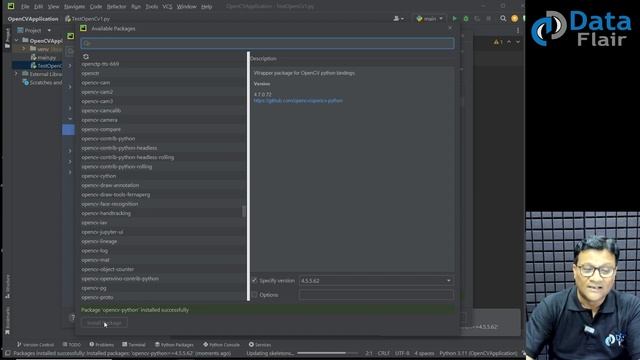This screenshot has height=360, width=640.
Task: Click the help question mark button
Action: click(x=72, y=317)
